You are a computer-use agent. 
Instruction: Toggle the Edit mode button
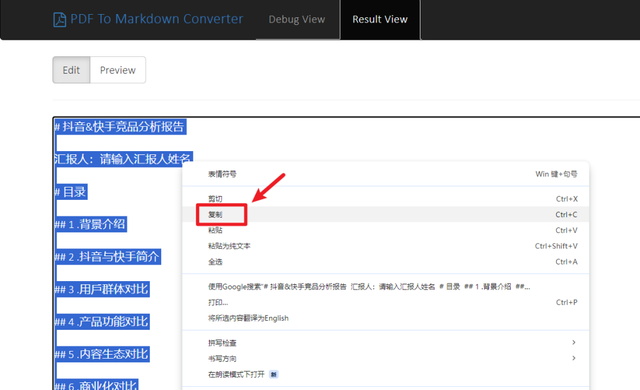[71, 70]
